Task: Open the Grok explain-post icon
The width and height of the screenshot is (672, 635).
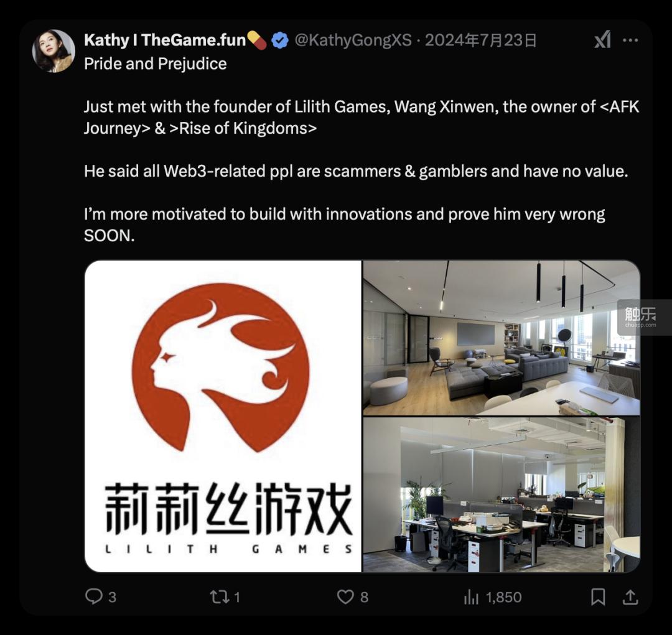Action: click(602, 40)
